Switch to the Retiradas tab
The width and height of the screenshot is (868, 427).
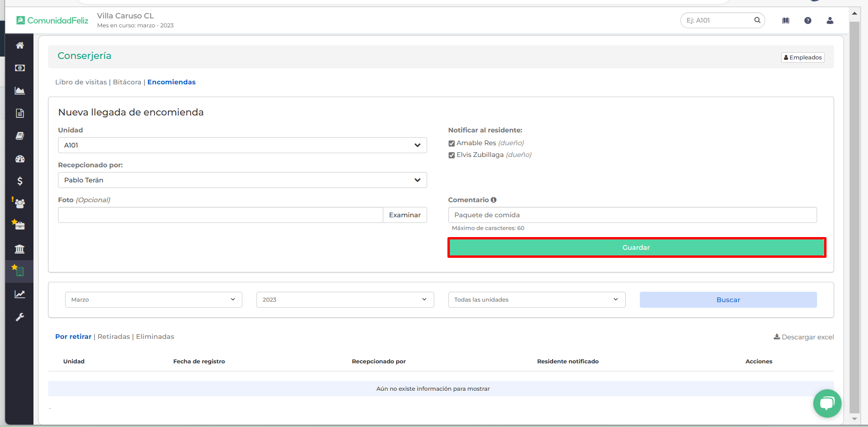click(x=114, y=337)
